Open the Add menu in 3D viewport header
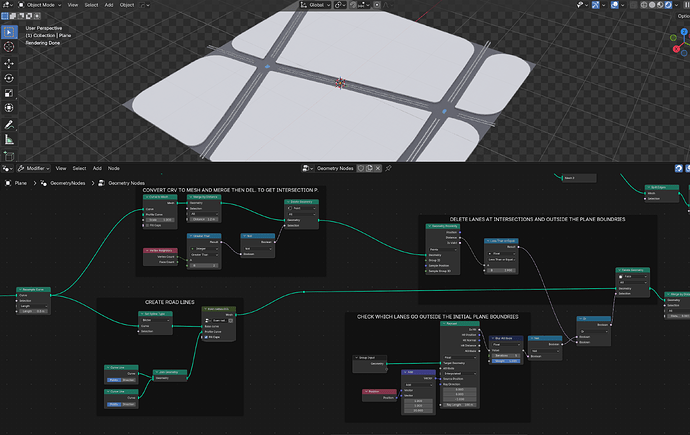This screenshot has height=435, width=690. pos(109,5)
